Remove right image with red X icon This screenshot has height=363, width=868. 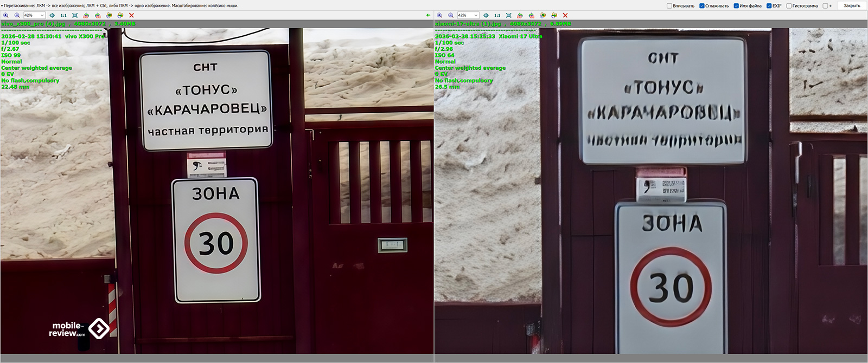tap(565, 15)
